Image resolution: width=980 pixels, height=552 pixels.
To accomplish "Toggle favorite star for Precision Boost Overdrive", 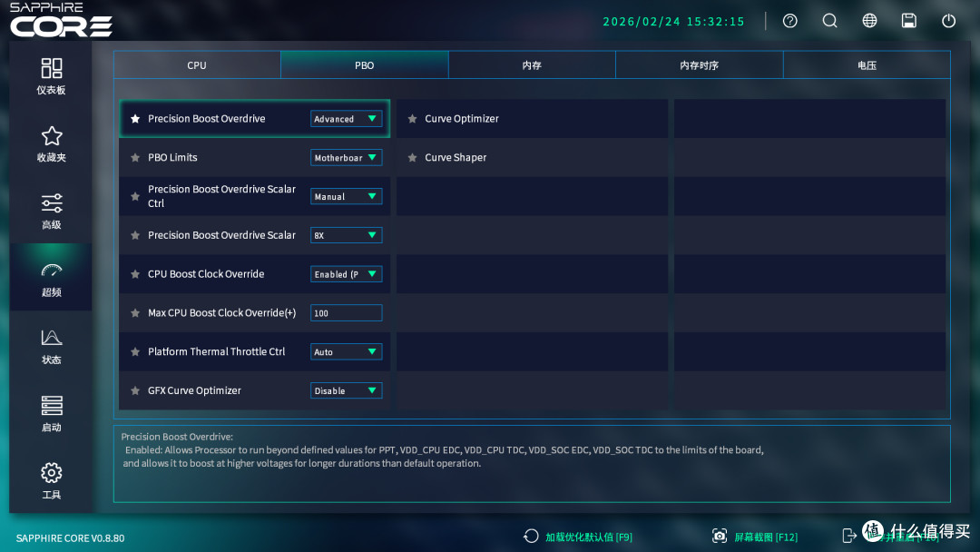I will (x=135, y=119).
